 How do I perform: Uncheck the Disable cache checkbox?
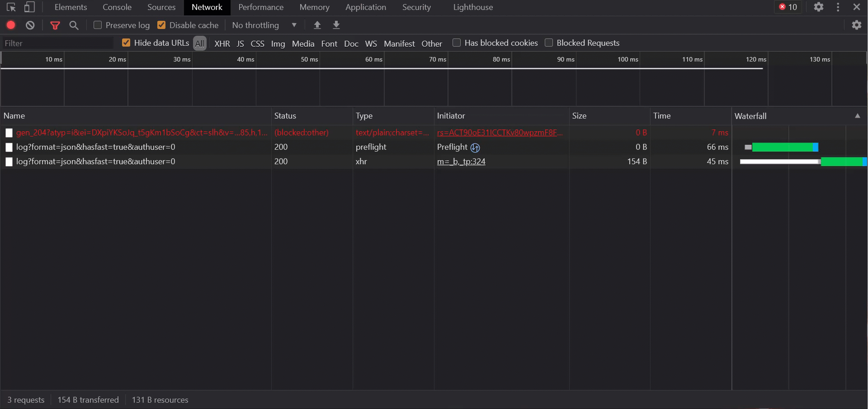[x=161, y=25]
